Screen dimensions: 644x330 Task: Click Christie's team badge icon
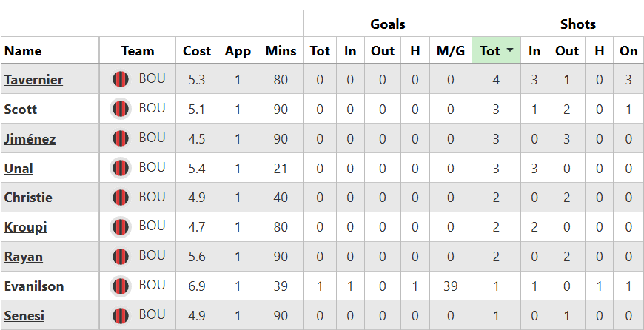121,198
